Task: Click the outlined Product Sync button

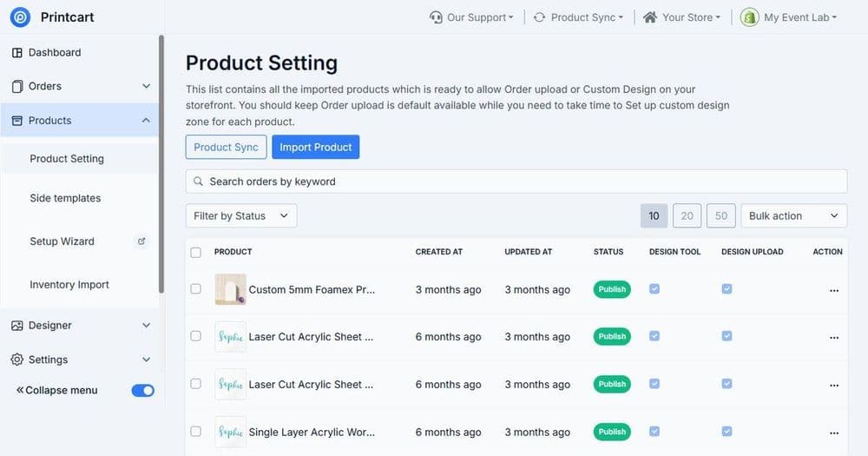Action: click(226, 147)
